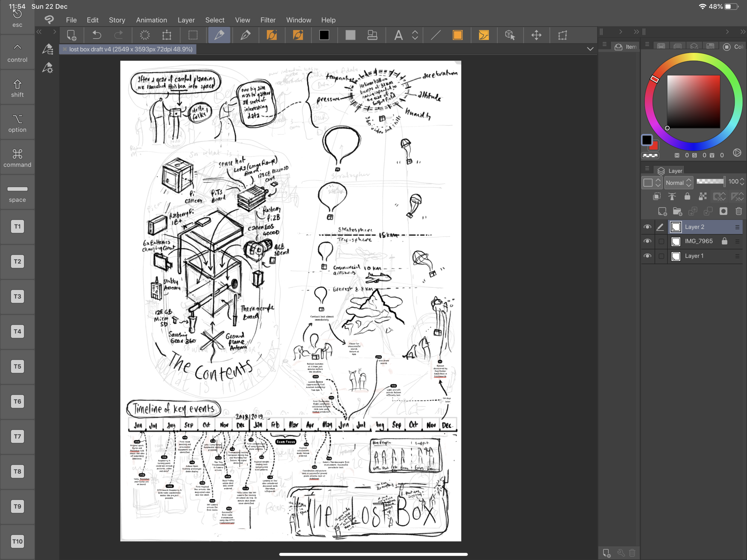The height and width of the screenshot is (560, 747).
Task: Tap the T5 shortcut key
Action: (17, 366)
